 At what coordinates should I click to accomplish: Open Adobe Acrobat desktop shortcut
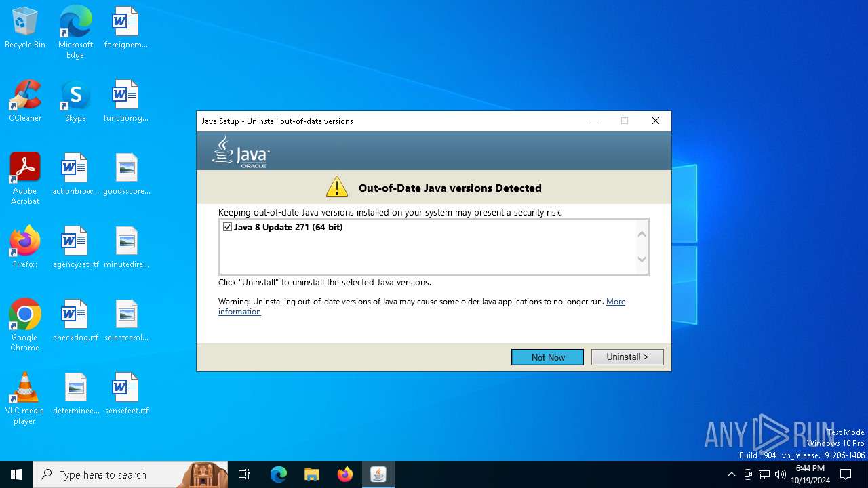click(25, 179)
